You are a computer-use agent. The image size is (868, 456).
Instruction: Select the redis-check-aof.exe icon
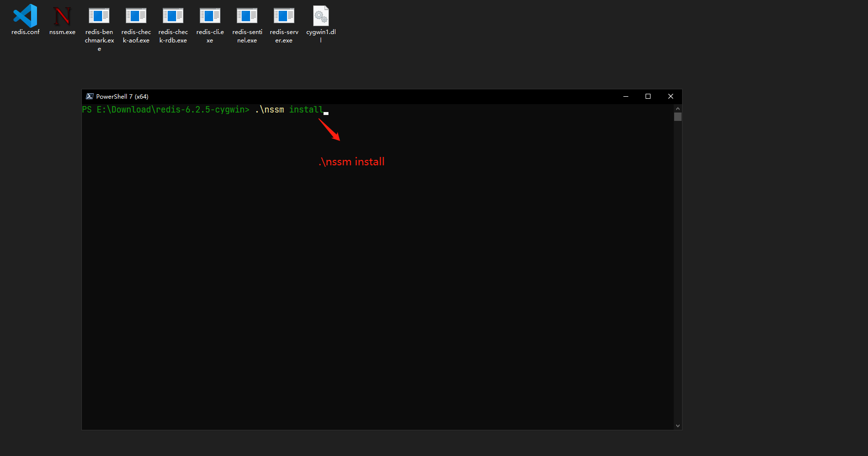136,16
